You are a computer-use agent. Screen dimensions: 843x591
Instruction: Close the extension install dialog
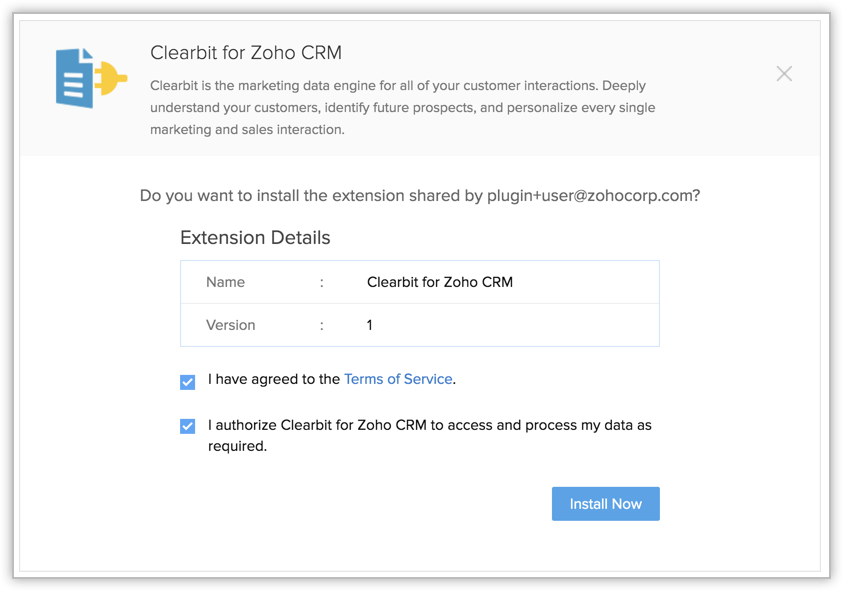click(x=784, y=73)
